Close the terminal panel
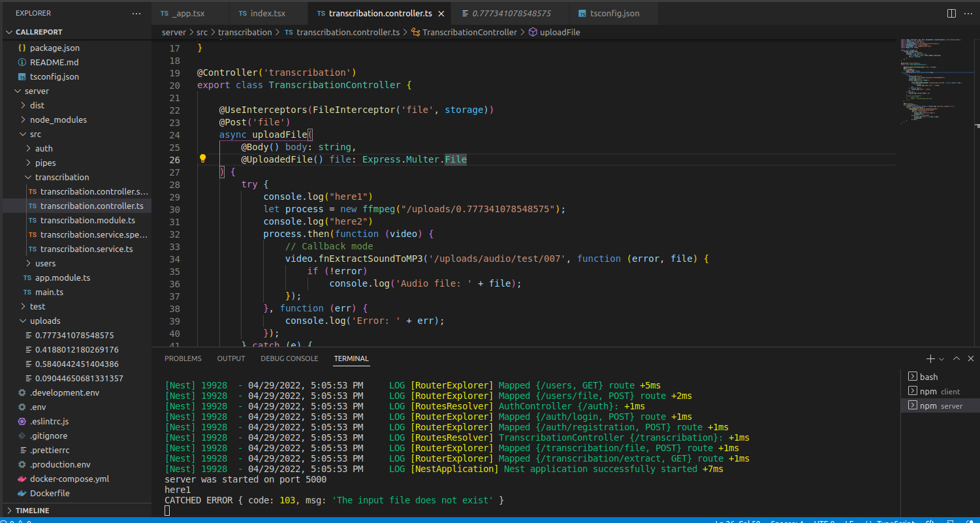980x523 pixels. (971, 358)
